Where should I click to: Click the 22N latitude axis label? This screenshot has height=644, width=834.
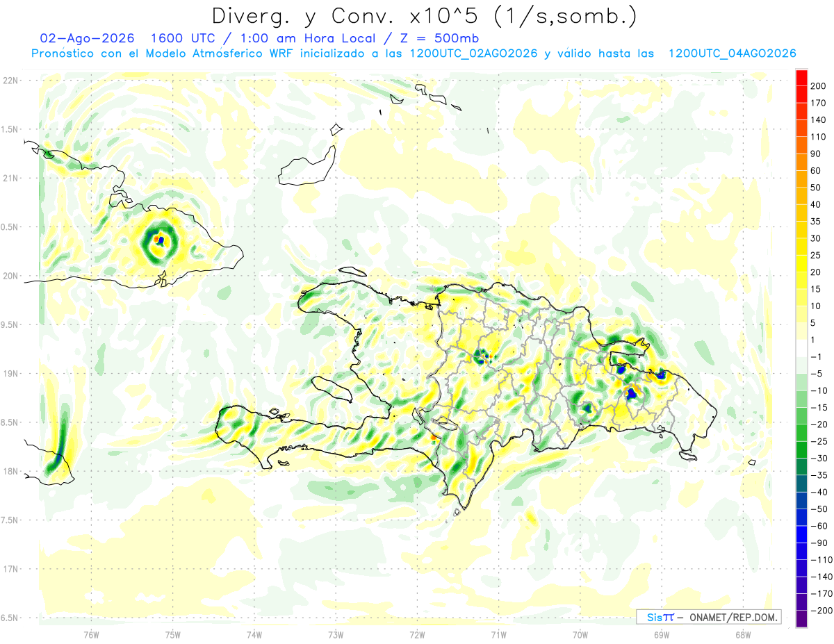10,81
